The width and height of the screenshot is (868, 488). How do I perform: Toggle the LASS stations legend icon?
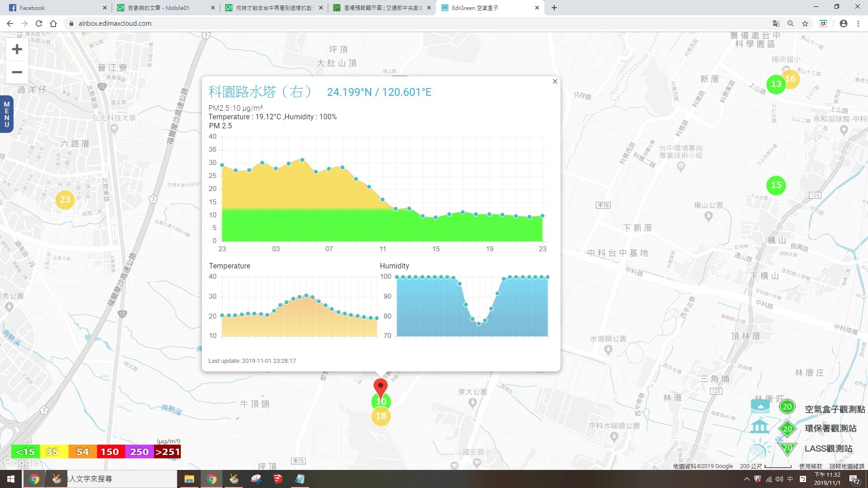(760, 450)
